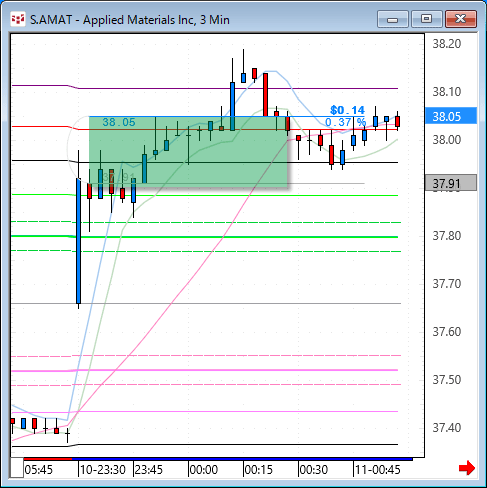This screenshot has width=487, height=488.
Task: Click the 38.00 price scale label
Action: [x=447, y=139]
